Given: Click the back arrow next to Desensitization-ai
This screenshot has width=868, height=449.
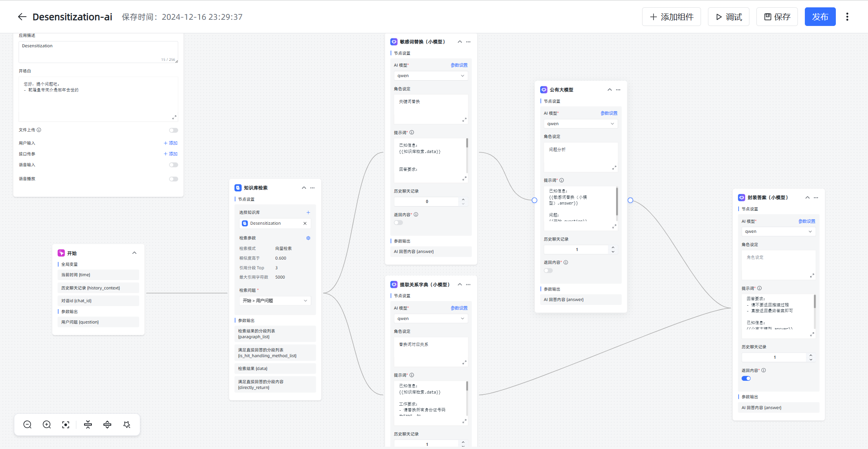Looking at the screenshot, I should pos(22,17).
